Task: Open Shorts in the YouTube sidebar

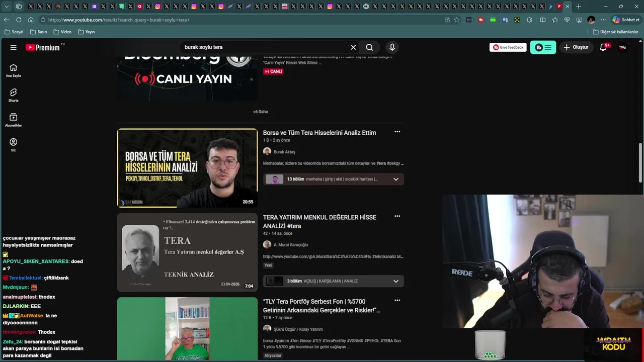Action: [x=13, y=95]
